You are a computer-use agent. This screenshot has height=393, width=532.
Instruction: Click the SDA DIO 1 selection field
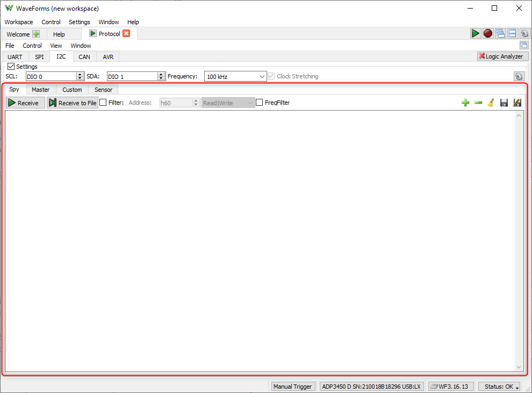click(132, 76)
